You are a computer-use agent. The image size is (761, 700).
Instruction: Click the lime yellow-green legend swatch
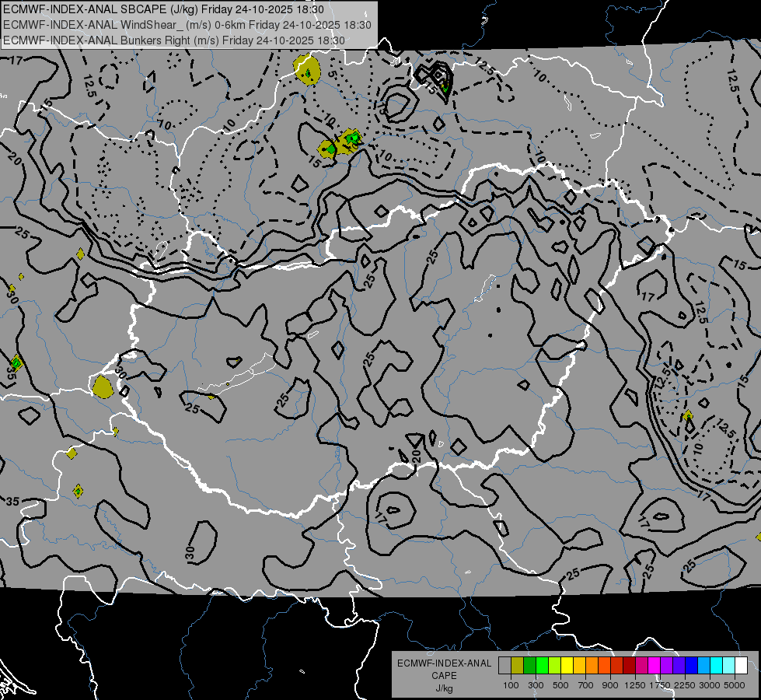coord(554,666)
